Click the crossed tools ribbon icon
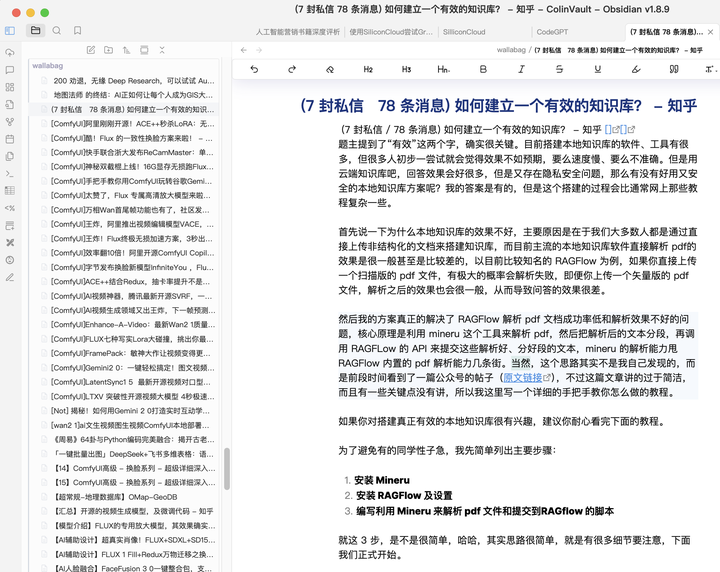The image size is (720, 572). pos(10,242)
